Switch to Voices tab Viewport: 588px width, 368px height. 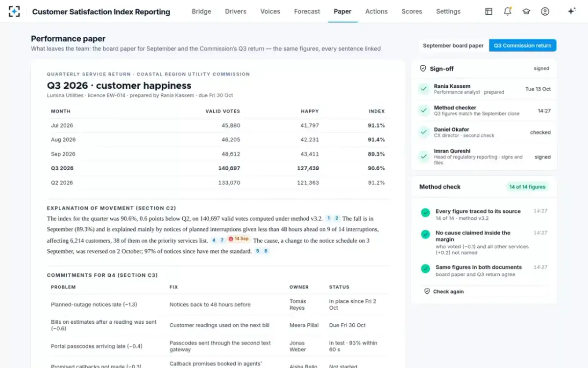(x=270, y=11)
